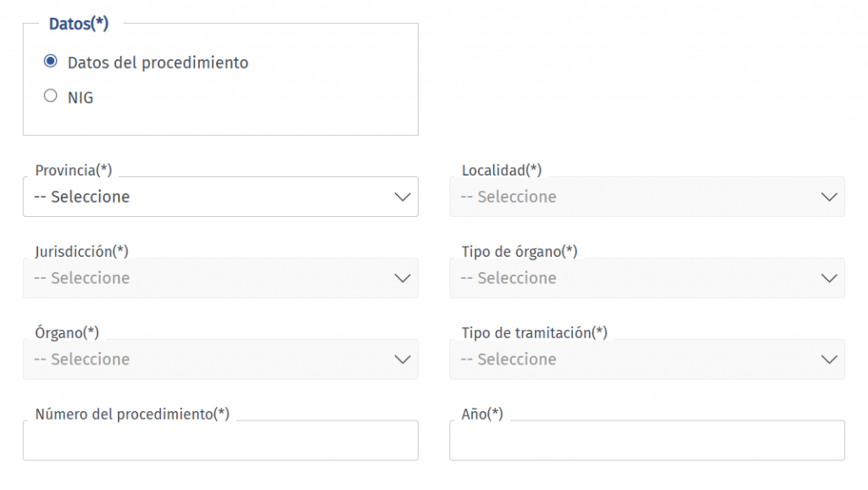
Task: Click the Número del procedimiento field label
Action: coord(132,414)
